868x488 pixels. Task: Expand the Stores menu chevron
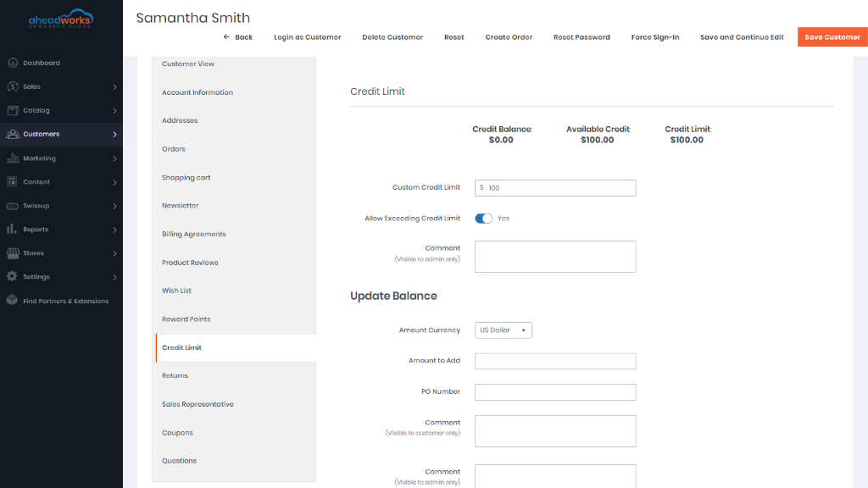pos(114,253)
